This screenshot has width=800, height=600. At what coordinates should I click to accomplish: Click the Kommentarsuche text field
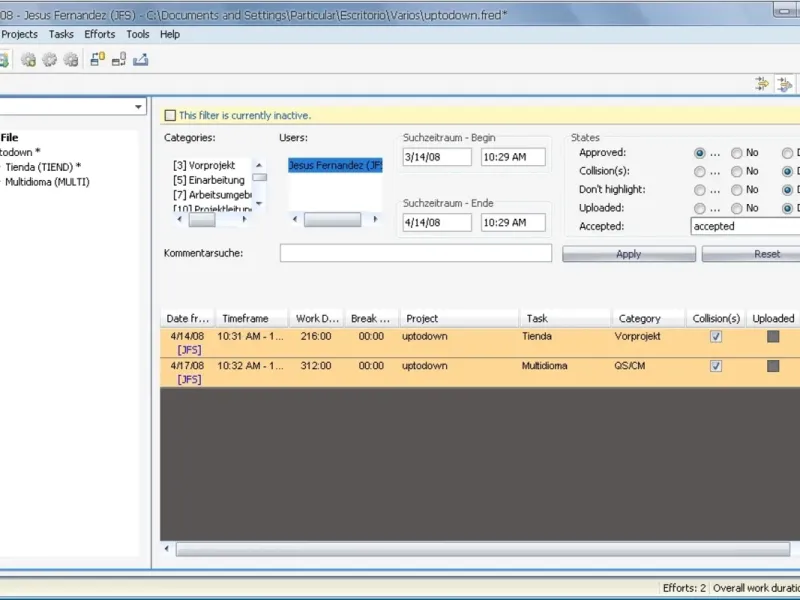tap(415, 254)
